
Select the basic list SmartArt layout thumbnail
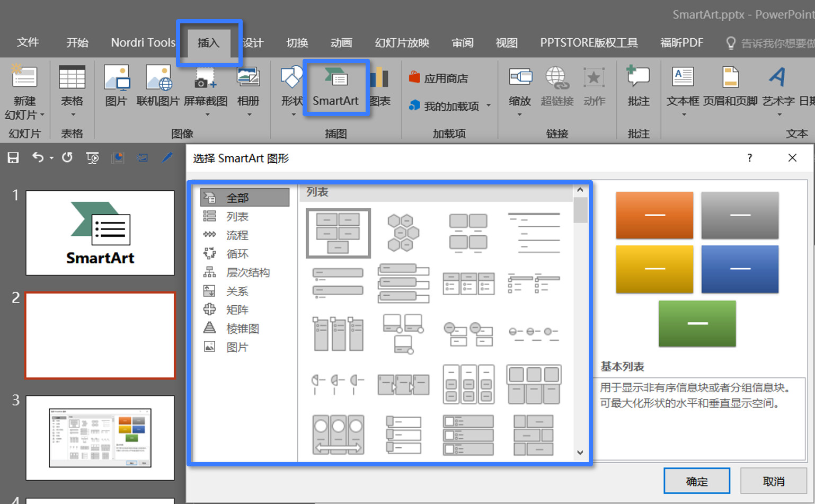coord(338,233)
